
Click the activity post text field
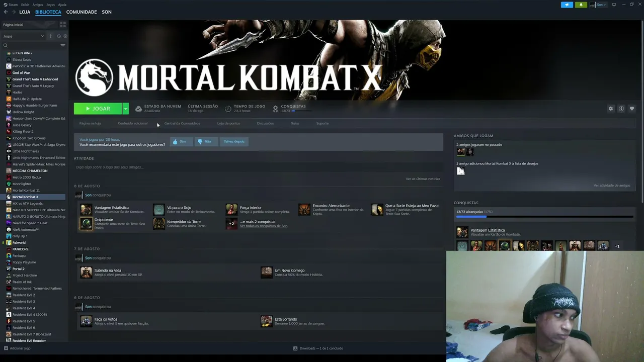point(258,167)
